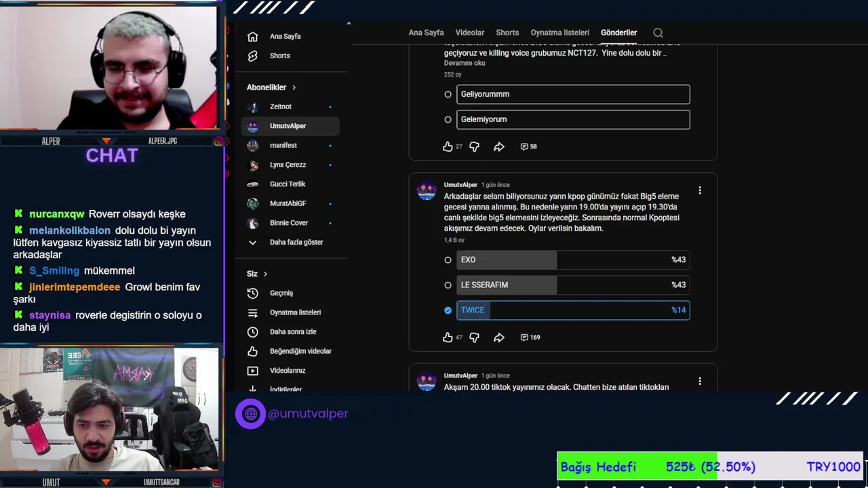Click the Gelemiyorum answer box
The height and width of the screenshot is (488, 868).
click(573, 119)
